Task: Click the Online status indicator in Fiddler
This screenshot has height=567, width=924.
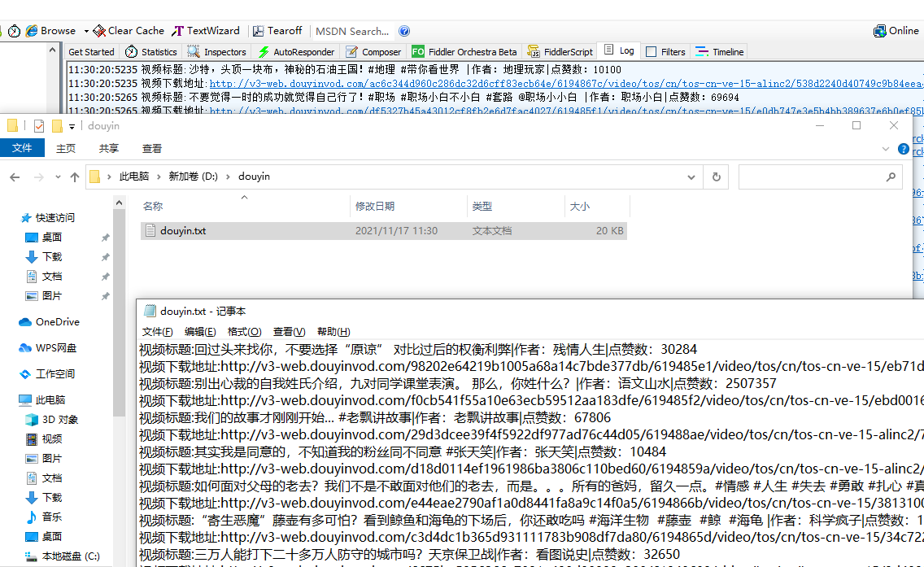Action: 896,31
